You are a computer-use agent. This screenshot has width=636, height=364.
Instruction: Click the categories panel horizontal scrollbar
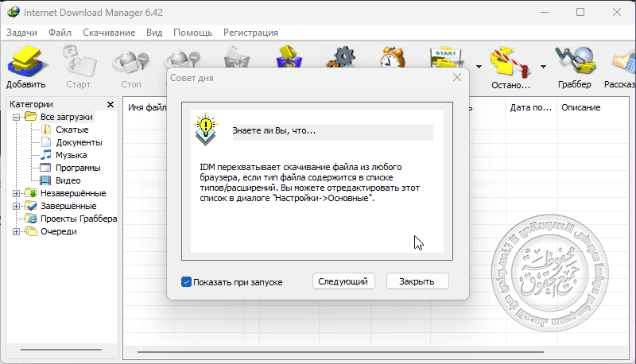[61, 350]
